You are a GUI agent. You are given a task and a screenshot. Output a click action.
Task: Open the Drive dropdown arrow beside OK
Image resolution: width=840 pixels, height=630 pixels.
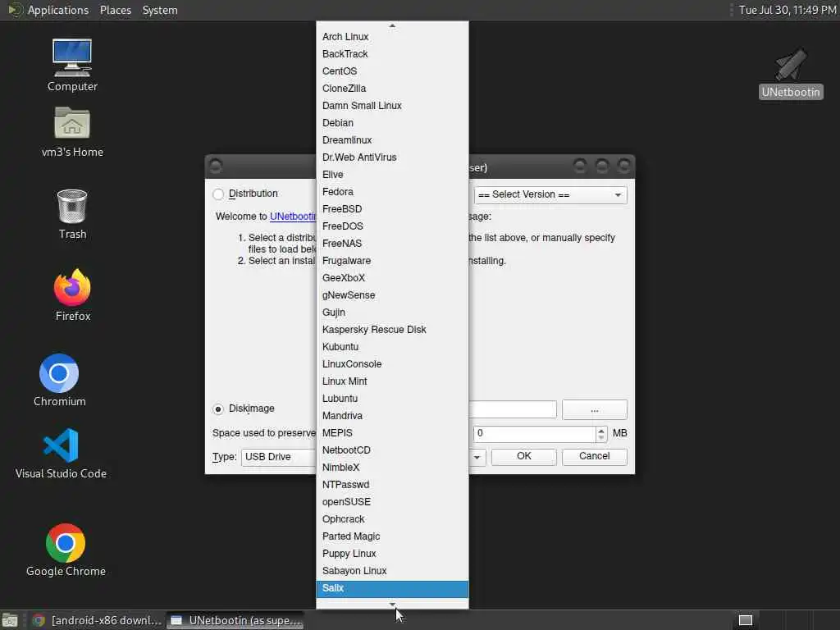[477, 458]
